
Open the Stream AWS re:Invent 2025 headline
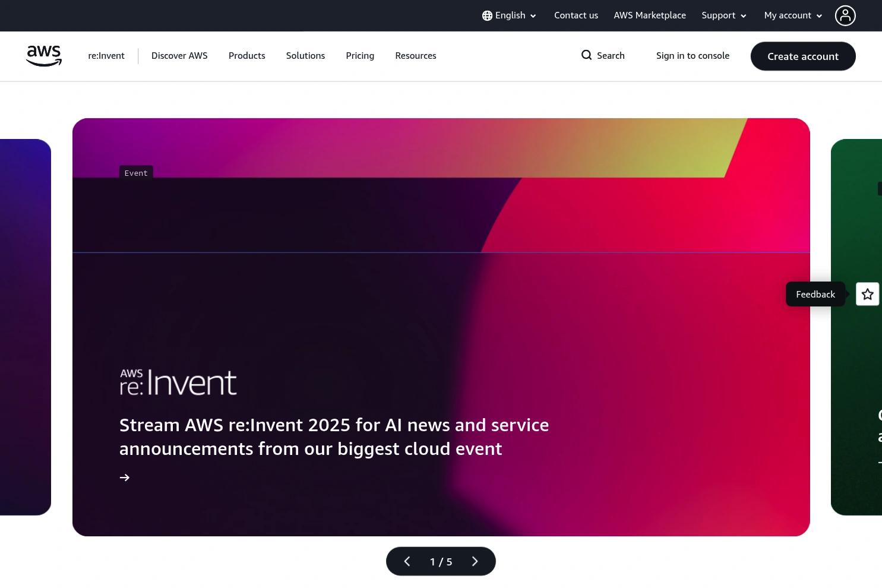(x=334, y=437)
